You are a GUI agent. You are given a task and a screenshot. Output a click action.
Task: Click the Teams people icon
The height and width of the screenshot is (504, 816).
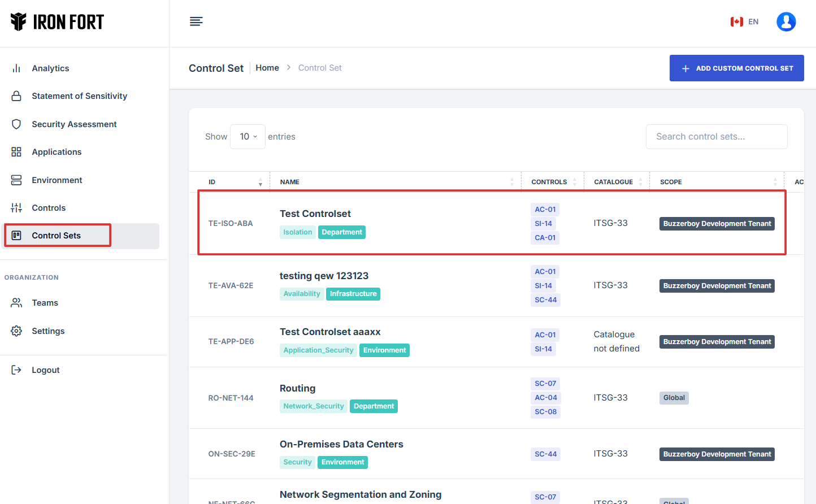(x=16, y=303)
